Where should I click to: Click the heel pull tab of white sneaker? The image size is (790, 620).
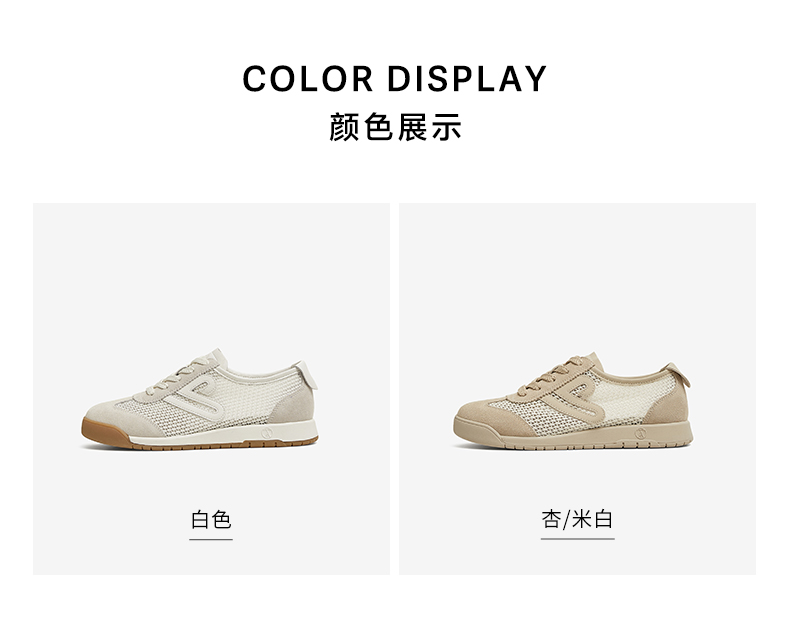pos(309,375)
